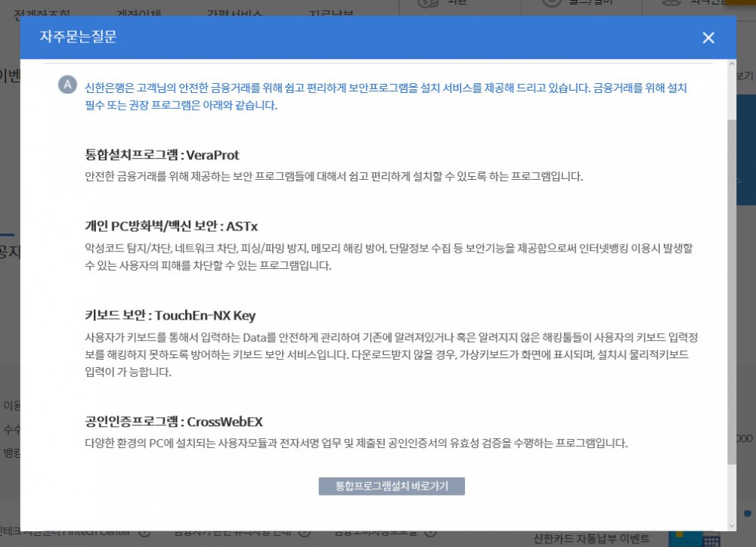Select heading '키보드 보안 : TouchEn-NX Key'
The width and height of the screenshot is (756, 547).
point(170,315)
